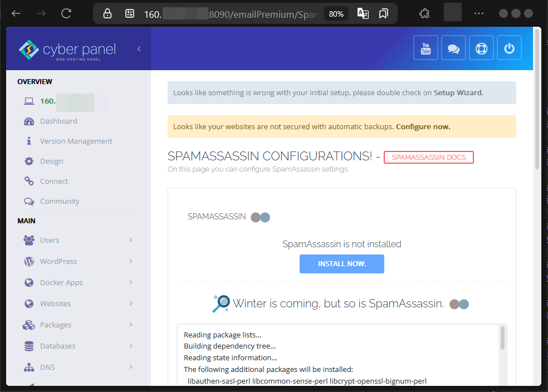
Task: Open the SpamAssassin Docs button
Action: click(x=428, y=157)
